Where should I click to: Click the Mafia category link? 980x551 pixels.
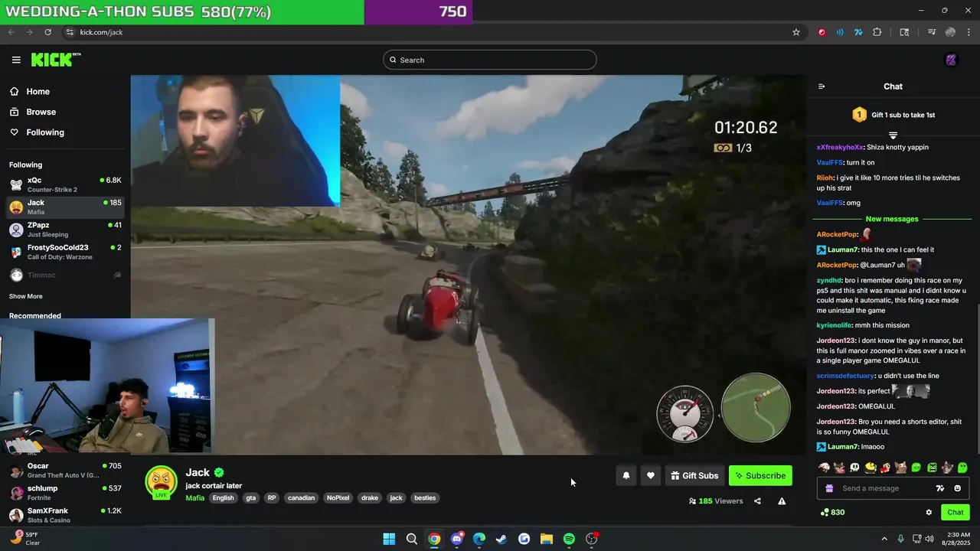pos(195,498)
